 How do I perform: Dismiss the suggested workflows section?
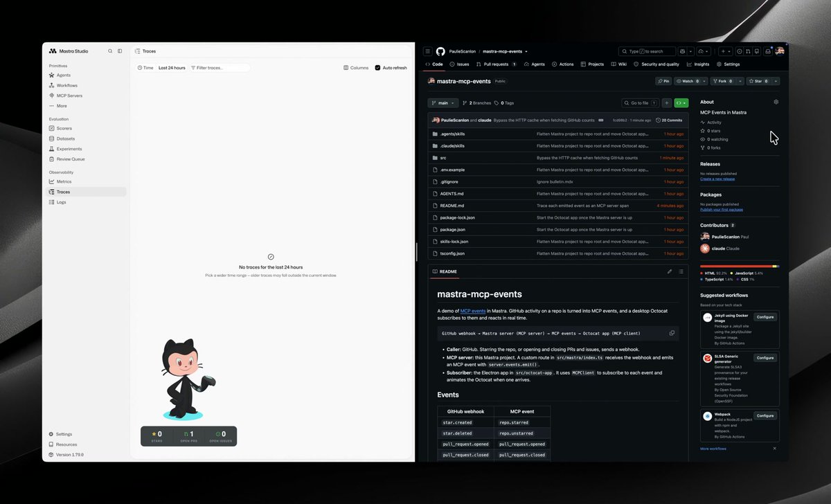775,449
